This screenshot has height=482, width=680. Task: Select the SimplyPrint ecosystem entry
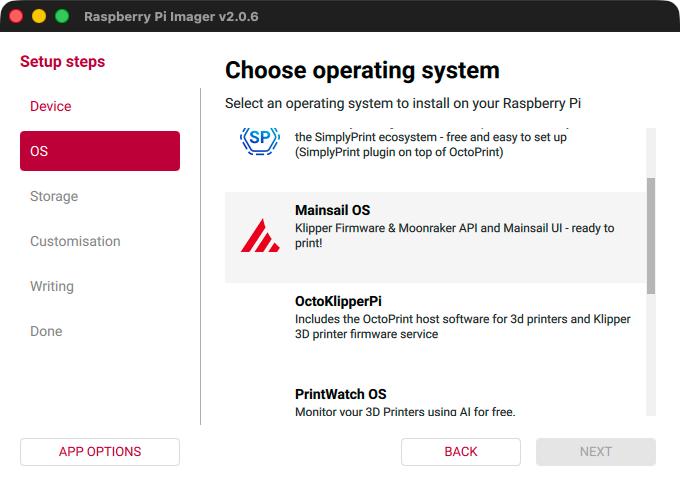[435, 159]
